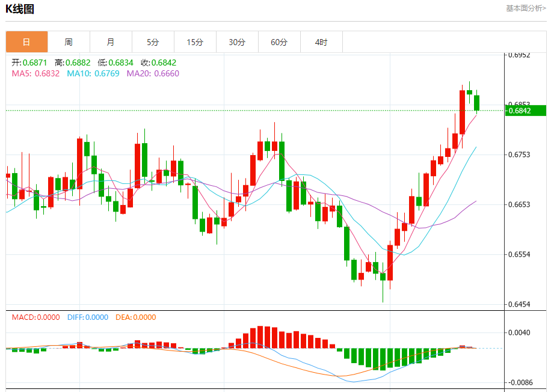Click the MA5: 0.6832 legend

35,73
